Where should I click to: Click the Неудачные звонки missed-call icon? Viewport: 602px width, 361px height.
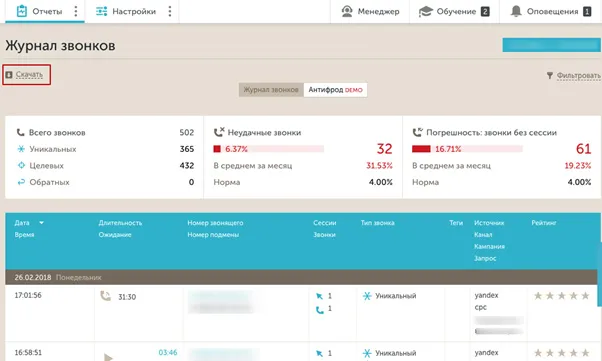coord(219,132)
